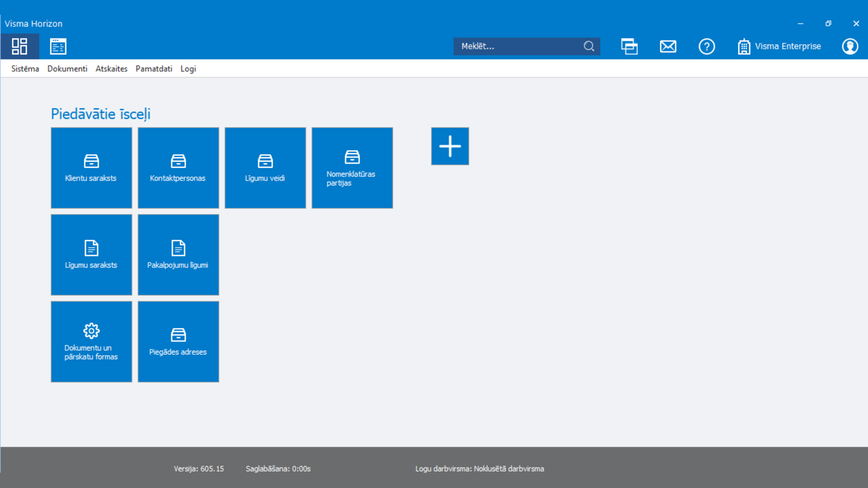This screenshot has width=868, height=488.
Task: Click Saglabāšana: 0:00s status entry
Action: pyautogui.click(x=278, y=469)
